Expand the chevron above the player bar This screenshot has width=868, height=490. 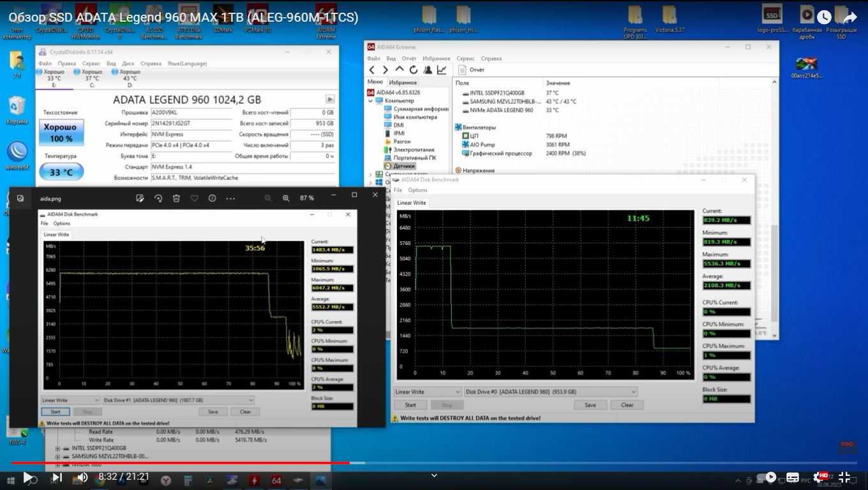tap(434, 475)
